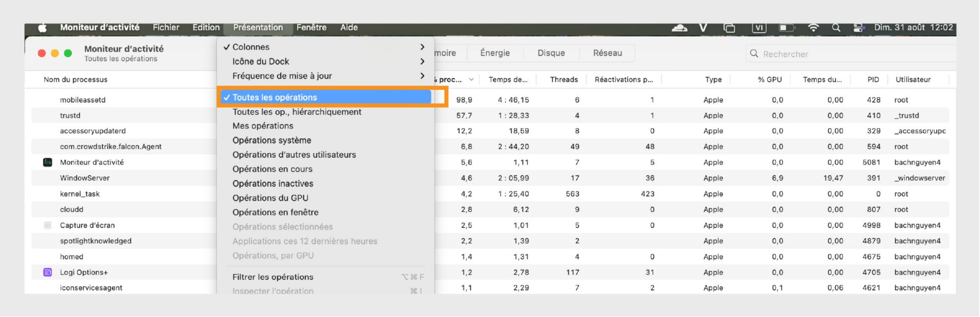
Task: Click the Moniteur d'activité app icon in list
Action: pos(47,162)
